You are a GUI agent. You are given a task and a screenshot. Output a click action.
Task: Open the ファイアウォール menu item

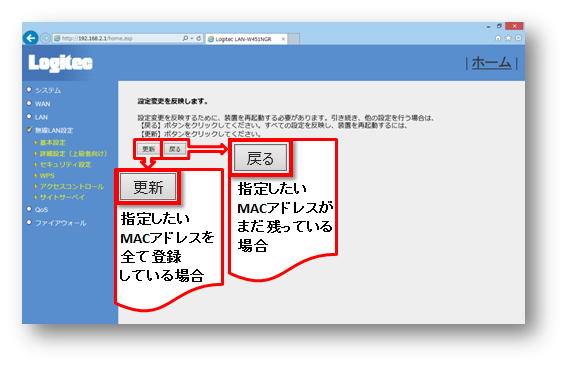tap(60, 223)
